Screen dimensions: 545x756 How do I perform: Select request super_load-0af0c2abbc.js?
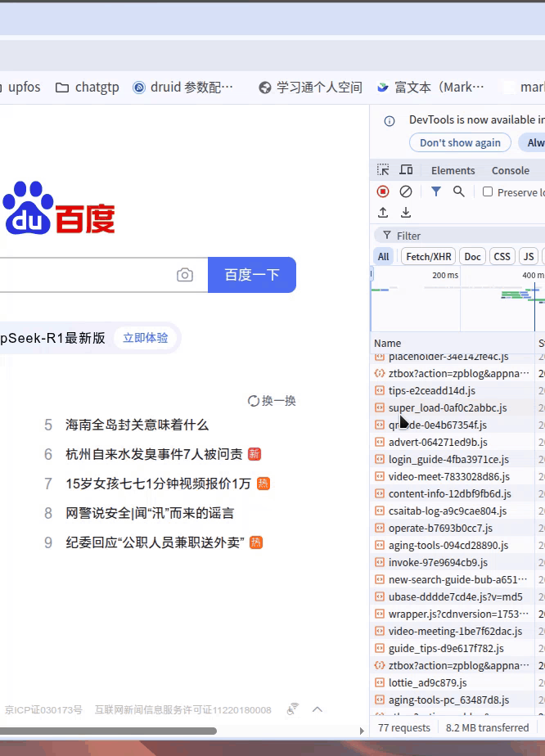[x=453, y=408]
